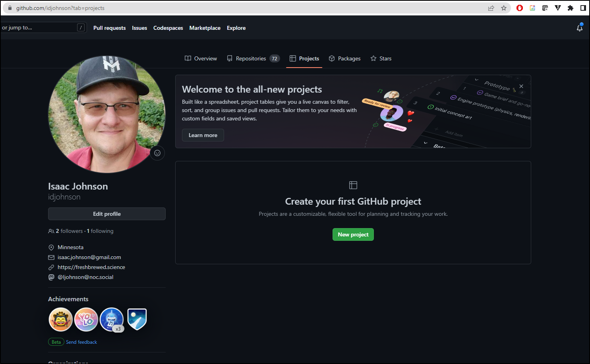Screen dimensions: 590x364
Task: Click the Beta label badge
Action: coord(56,342)
